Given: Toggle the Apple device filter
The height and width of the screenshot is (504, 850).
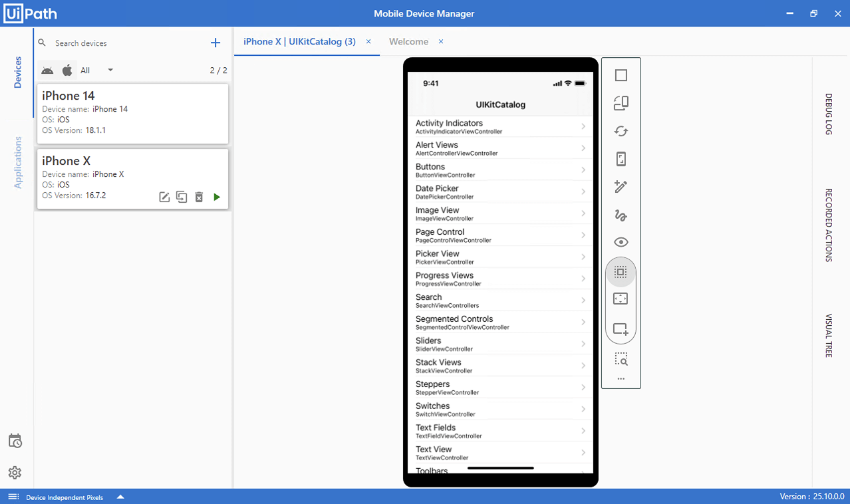Looking at the screenshot, I should (x=67, y=70).
